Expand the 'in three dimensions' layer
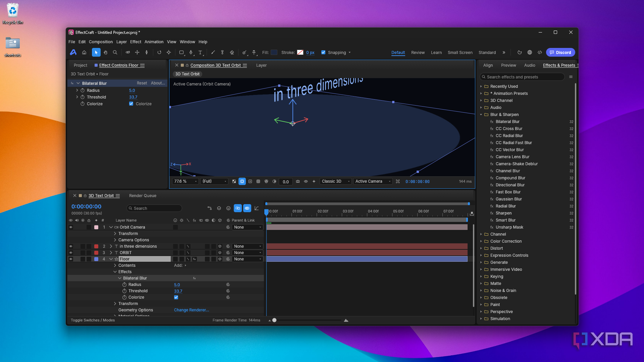 111,246
